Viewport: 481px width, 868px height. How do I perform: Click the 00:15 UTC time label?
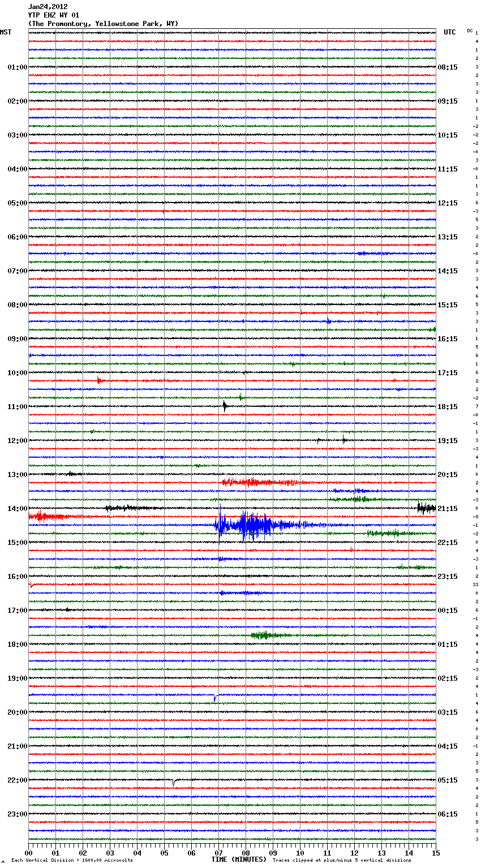tap(448, 611)
